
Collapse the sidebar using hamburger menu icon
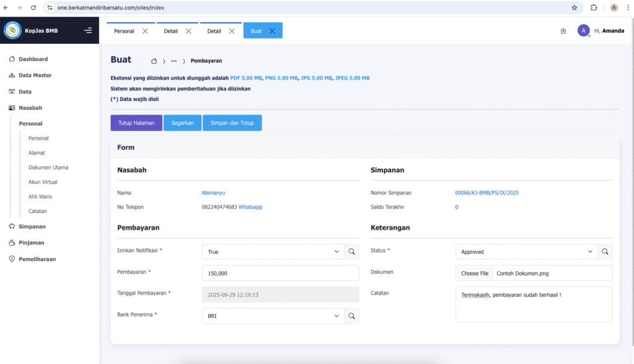pyautogui.click(x=88, y=30)
